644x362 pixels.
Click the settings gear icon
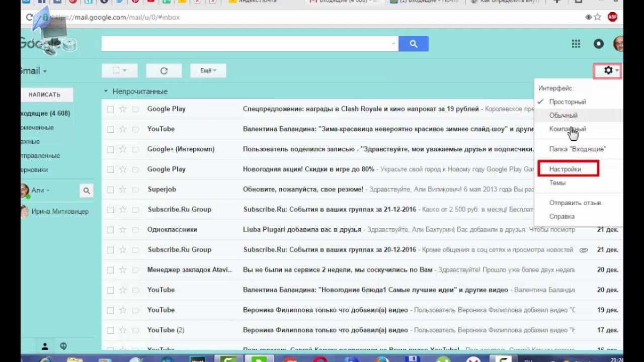point(608,71)
